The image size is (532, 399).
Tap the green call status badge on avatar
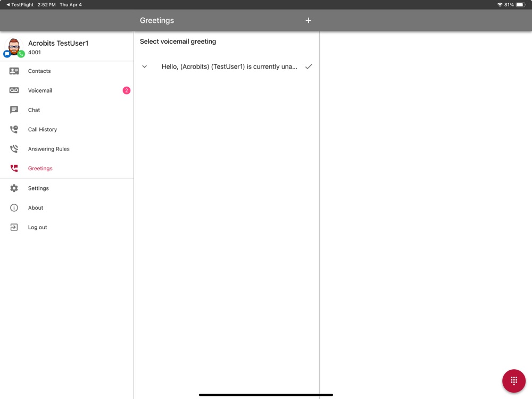[21, 54]
